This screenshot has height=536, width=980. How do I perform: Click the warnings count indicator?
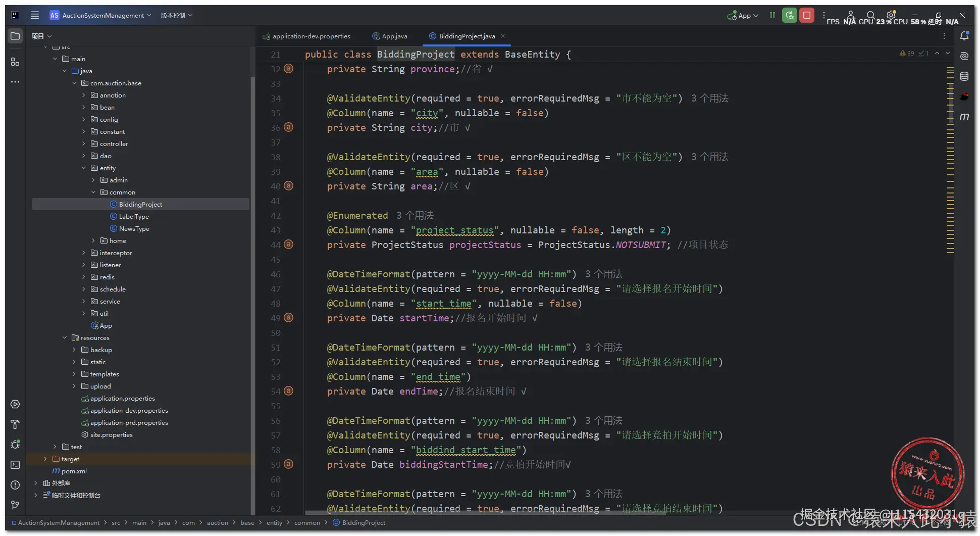click(x=907, y=53)
